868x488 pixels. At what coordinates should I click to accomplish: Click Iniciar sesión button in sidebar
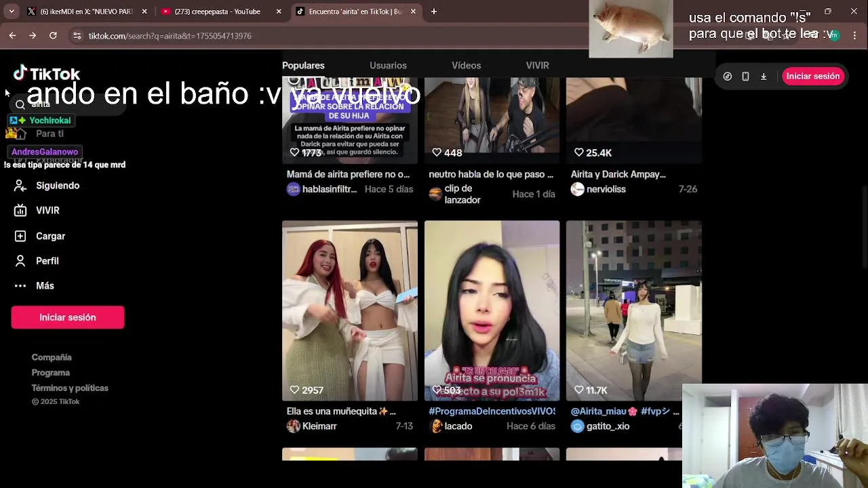[x=68, y=317]
